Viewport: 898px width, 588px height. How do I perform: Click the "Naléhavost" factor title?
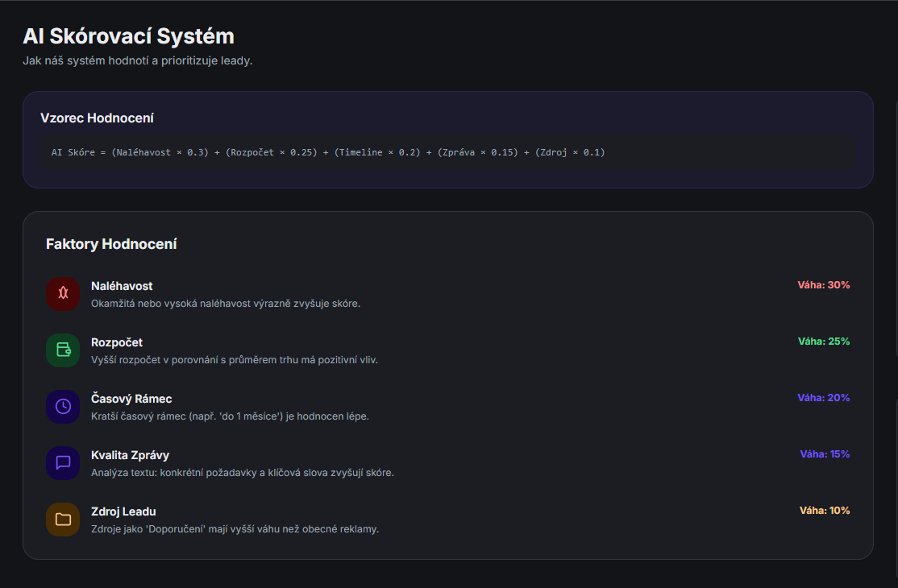click(122, 286)
